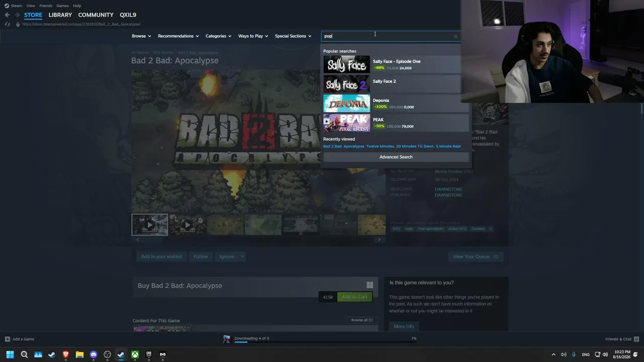The image size is (644, 362).
Task: Click the Follow button
Action: pos(201,256)
